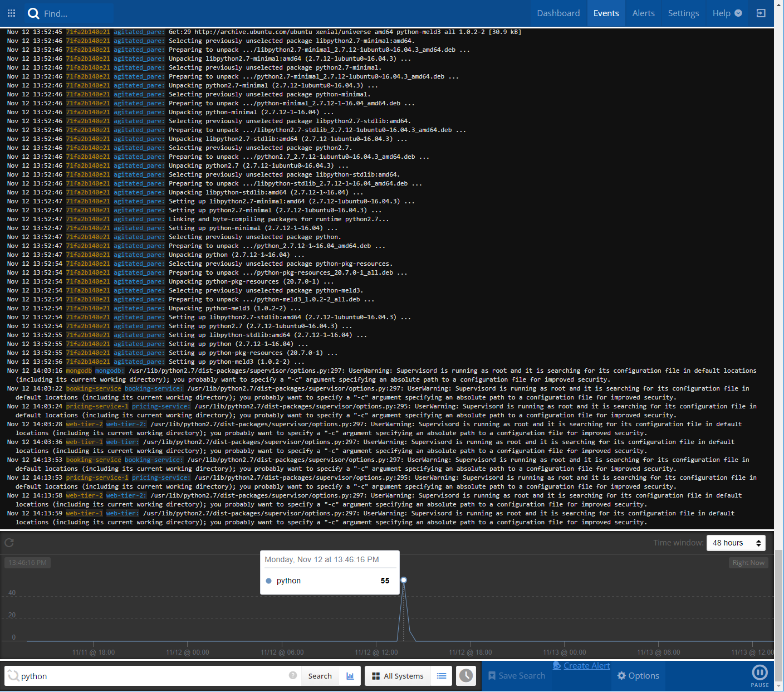This screenshot has width=784, height=692.
Task: Click the agitated_pare sender label to filter
Action: [x=138, y=32]
